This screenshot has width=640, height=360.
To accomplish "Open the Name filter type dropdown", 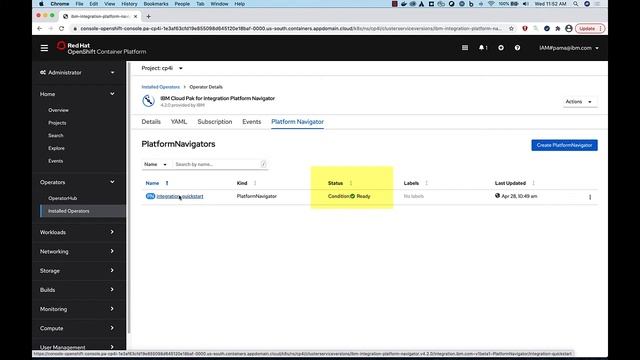I will (155, 164).
